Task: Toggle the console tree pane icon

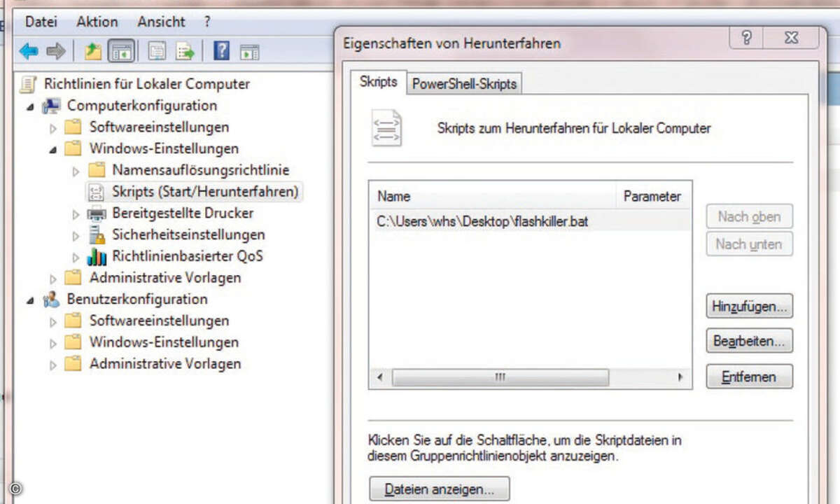Action: pyautogui.click(x=122, y=51)
